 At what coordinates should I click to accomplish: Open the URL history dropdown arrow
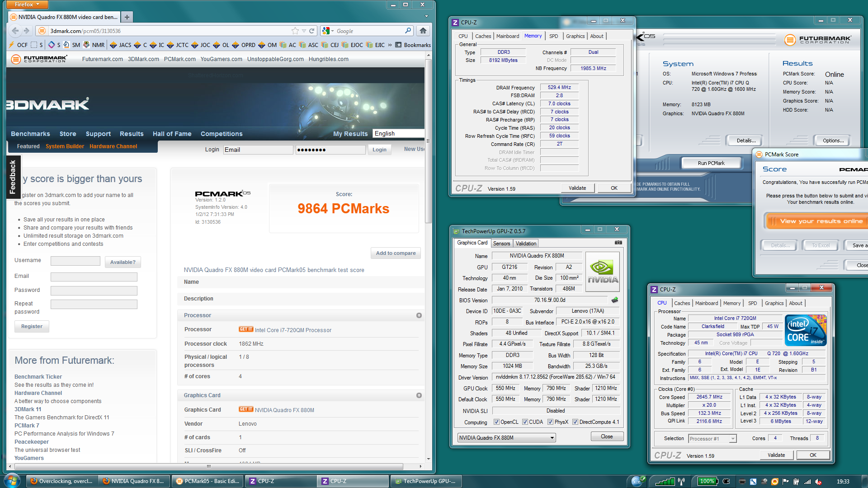point(304,31)
